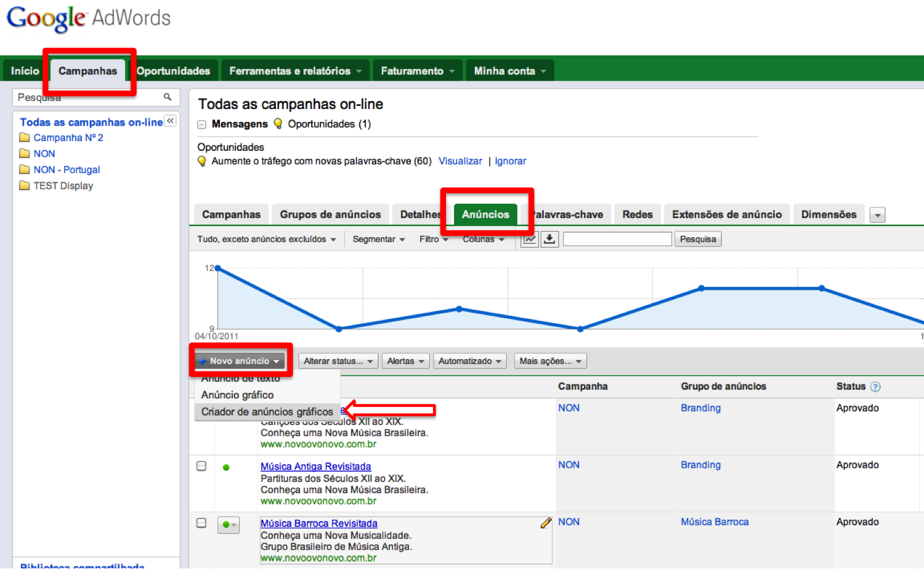Choose Criador de anúncios gráficos option

click(x=267, y=411)
